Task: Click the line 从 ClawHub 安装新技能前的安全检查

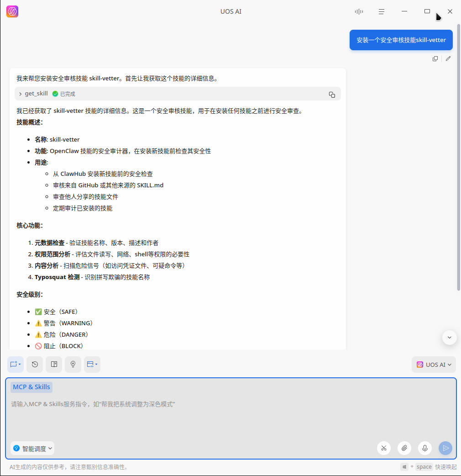Action: coord(103,174)
